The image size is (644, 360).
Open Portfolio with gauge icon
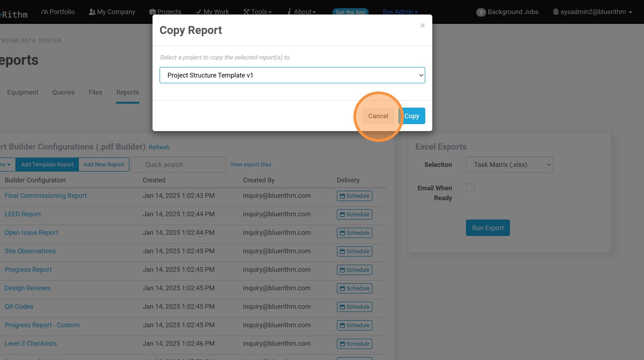point(58,12)
